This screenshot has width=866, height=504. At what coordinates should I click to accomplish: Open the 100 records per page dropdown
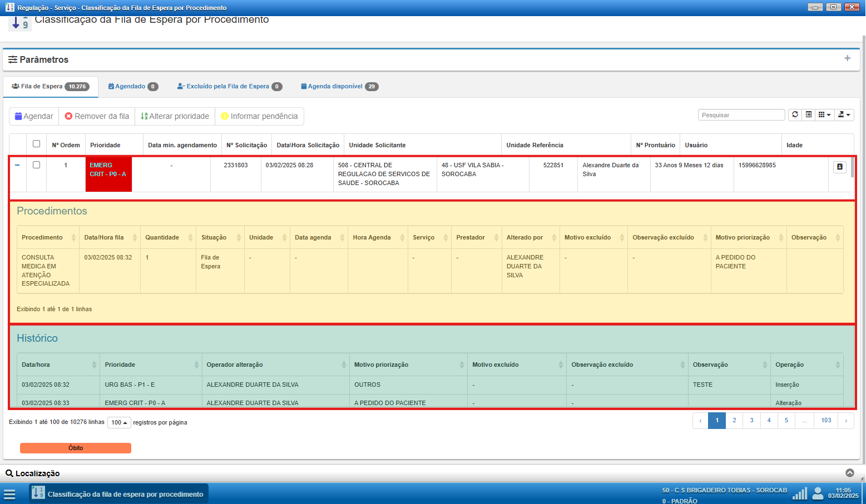(119, 422)
